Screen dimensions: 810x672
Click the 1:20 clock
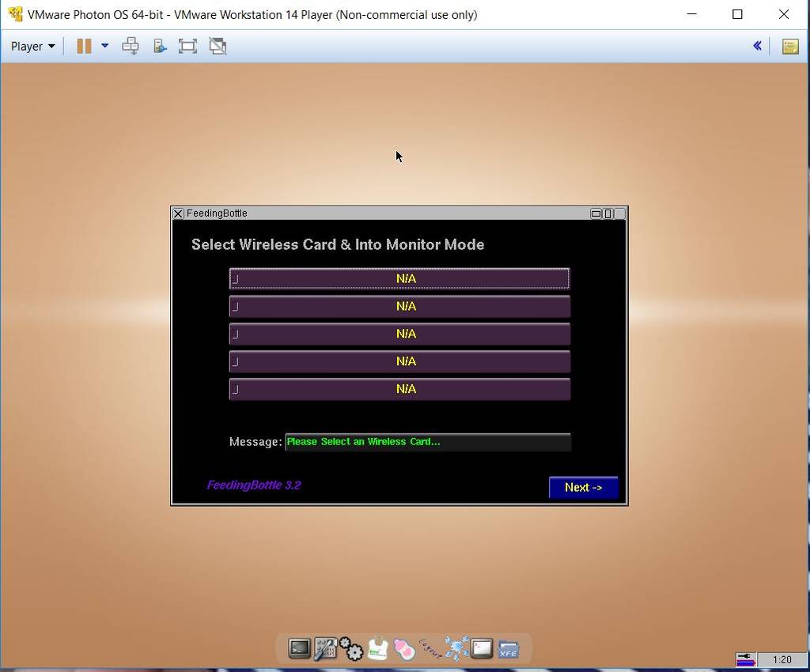pos(782,659)
